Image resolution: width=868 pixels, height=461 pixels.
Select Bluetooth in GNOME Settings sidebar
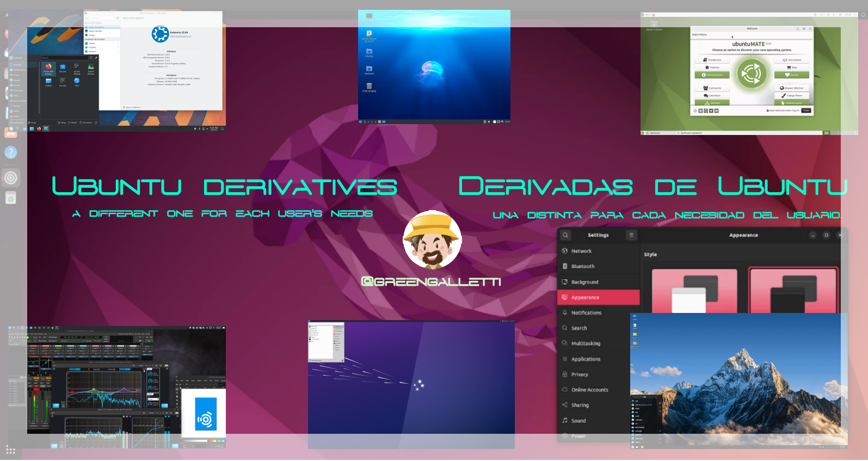pyautogui.click(x=598, y=266)
